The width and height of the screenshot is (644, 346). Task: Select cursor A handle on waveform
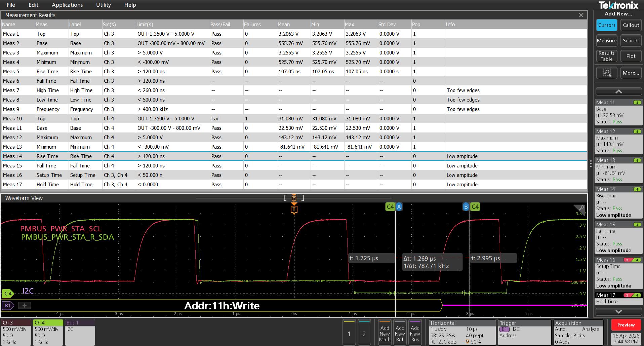click(x=399, y=207)
